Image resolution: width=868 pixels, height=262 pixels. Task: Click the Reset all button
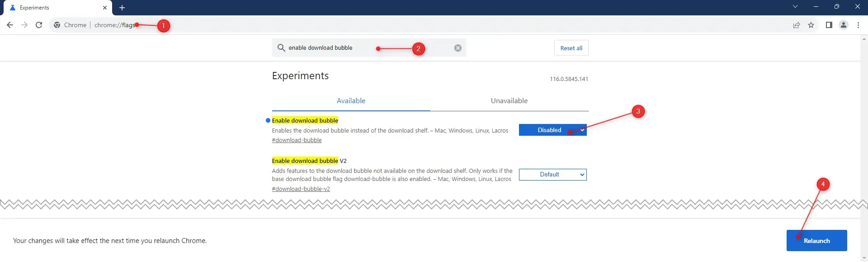coord(571,48)
